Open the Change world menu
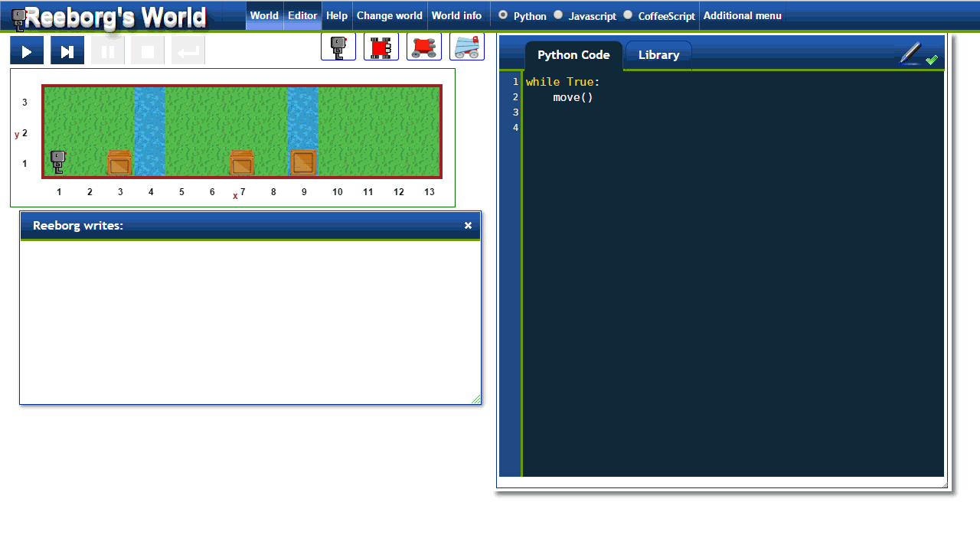This screenshot has height=551, width=980. 390,15
